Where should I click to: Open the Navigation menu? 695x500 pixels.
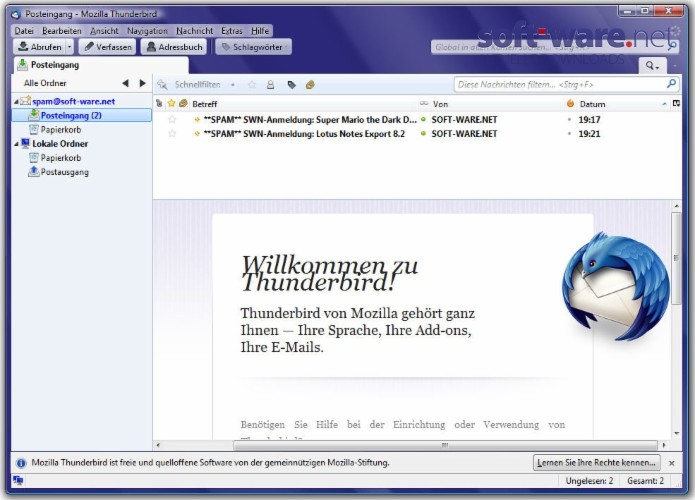[147, 31]
